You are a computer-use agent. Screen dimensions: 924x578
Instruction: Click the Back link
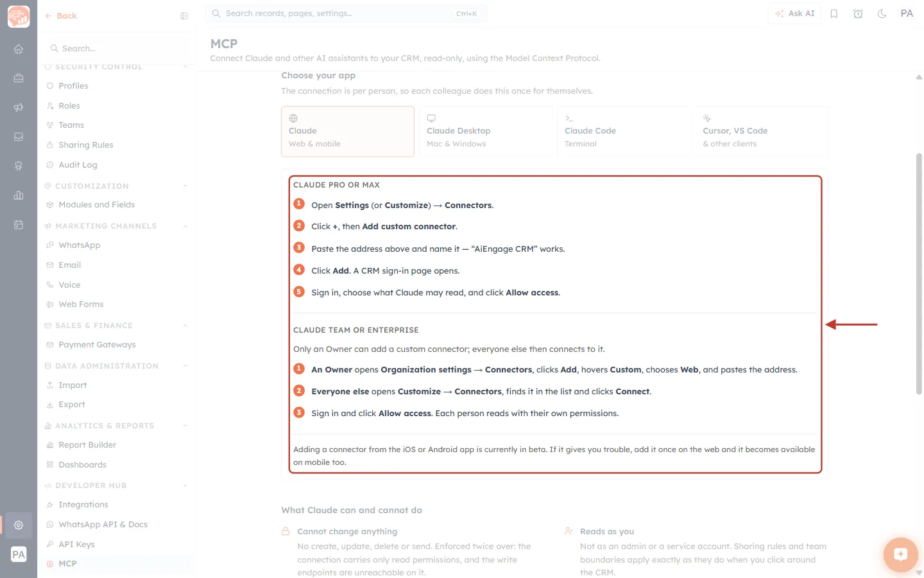[61, 16]
